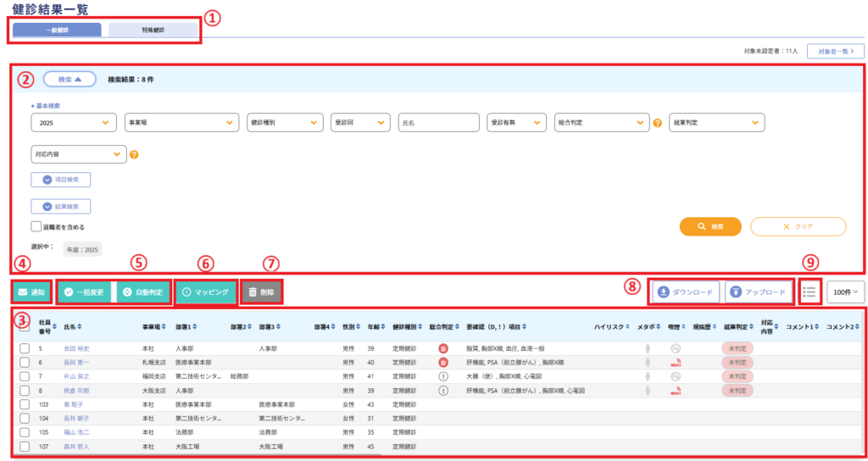
Task: Check the row for 会田 裕史
Action: click(25, 348)
